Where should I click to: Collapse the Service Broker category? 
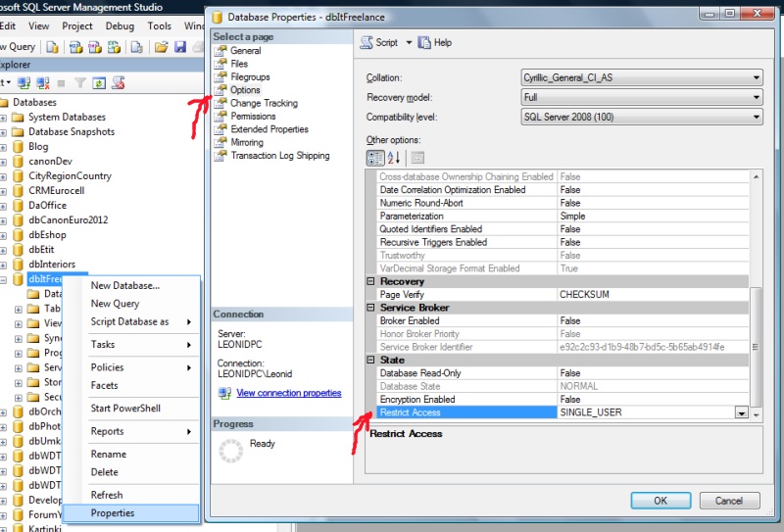[370, 308]
